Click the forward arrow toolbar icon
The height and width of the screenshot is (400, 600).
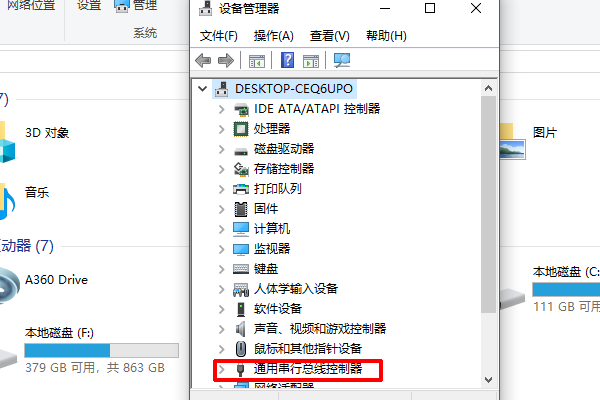(225, 60)
